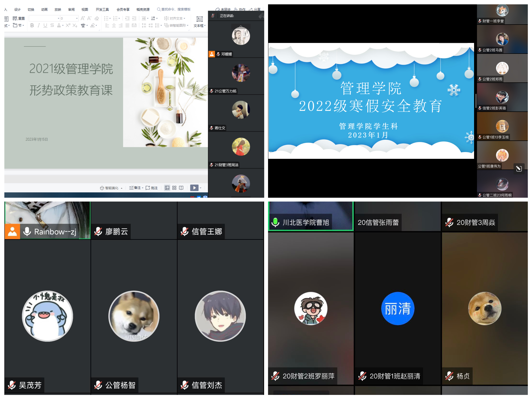
Task: Open reading view book icon
Action: click(181, 188)
